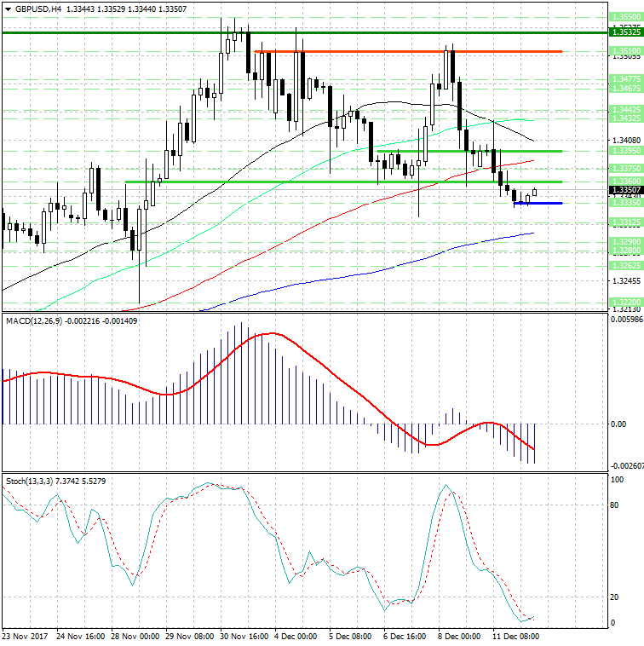
Task: Click the 1.34675 price level label
Action: click(x=626, y=88)
